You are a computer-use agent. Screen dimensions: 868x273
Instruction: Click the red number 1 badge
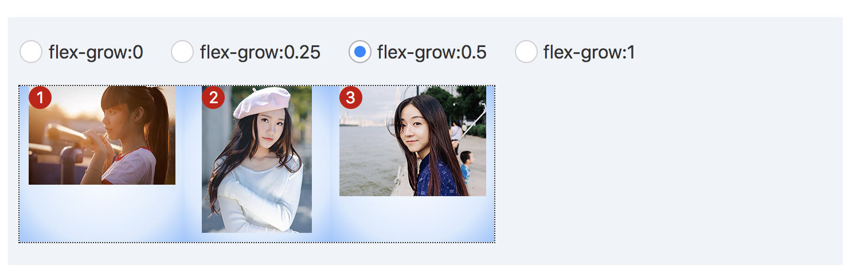(40, 97)
